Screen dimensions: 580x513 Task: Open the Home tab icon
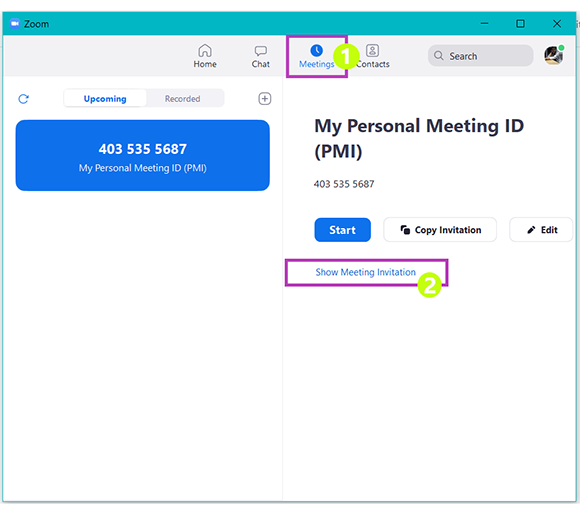205,50
